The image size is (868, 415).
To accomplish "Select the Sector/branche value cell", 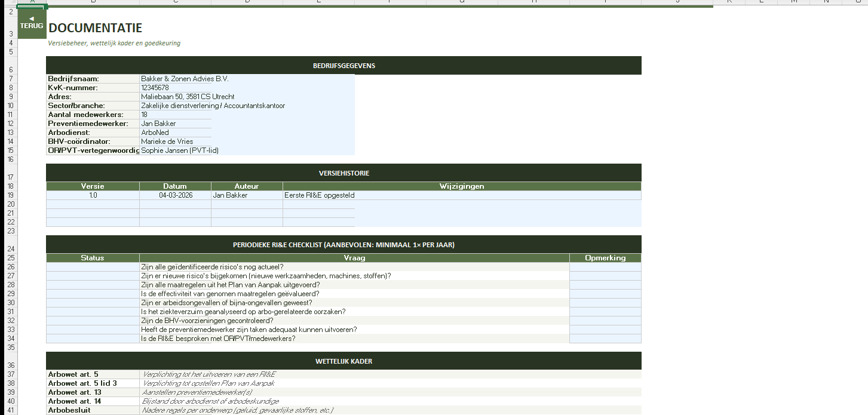I will (x=213, y=106).
